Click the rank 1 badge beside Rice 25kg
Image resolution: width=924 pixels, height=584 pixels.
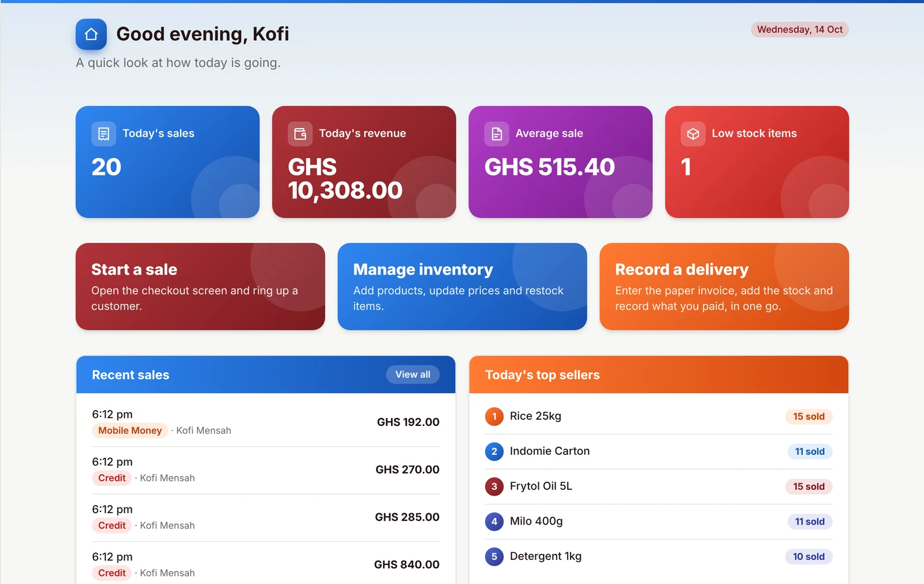coord(494,416)
